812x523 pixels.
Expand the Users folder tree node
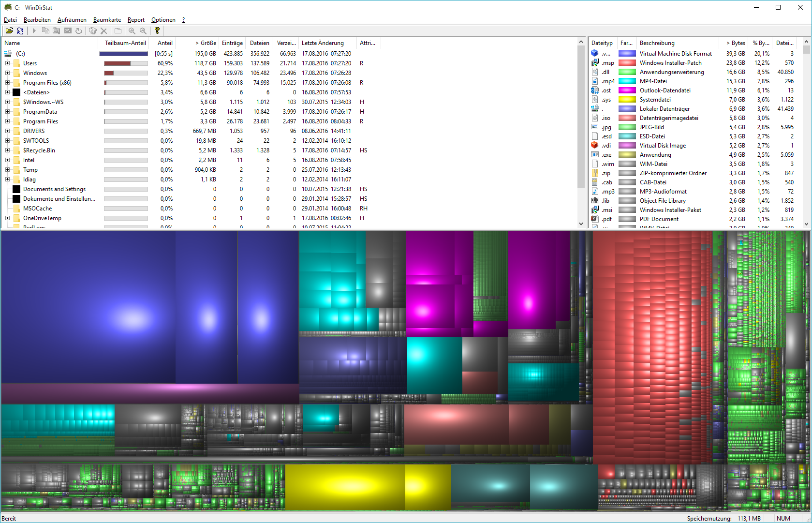tap(7, 63)
